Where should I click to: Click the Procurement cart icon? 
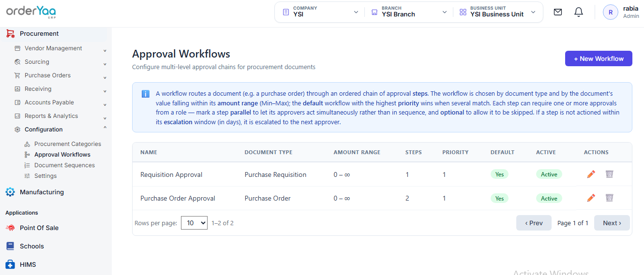point(10,34)
